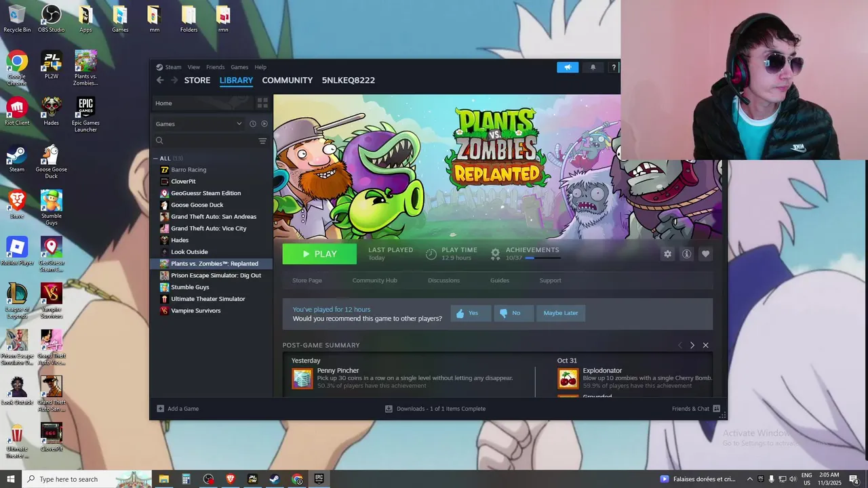
Task: Go back with the Steam back arrow
Action: tap(160, 80)
